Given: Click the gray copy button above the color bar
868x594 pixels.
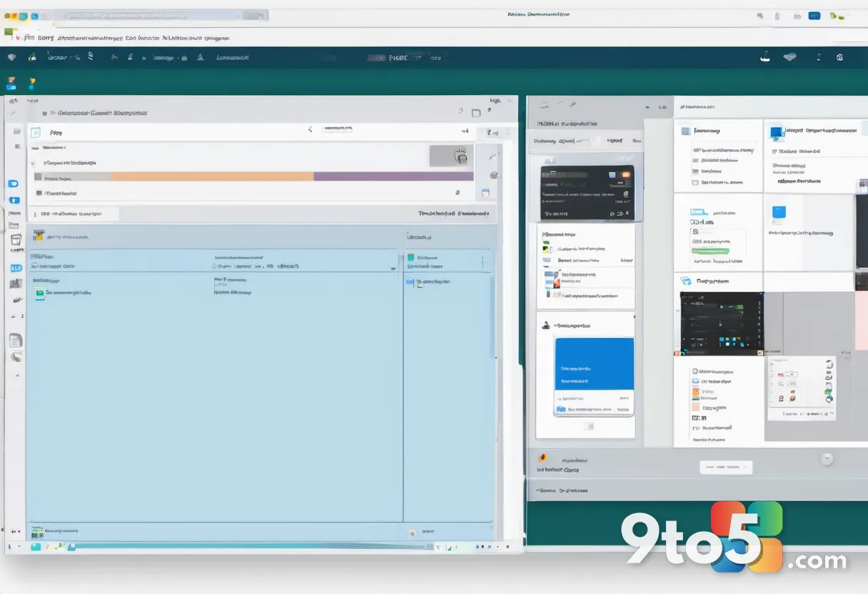Looking at the screenshot, I should click(451, 156).
